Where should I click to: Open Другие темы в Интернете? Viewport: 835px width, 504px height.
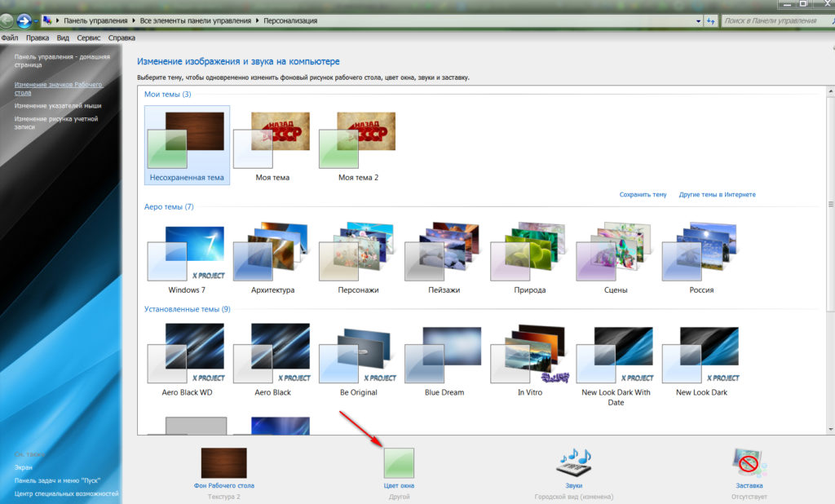pyautogui.click(x=719, y=194)
